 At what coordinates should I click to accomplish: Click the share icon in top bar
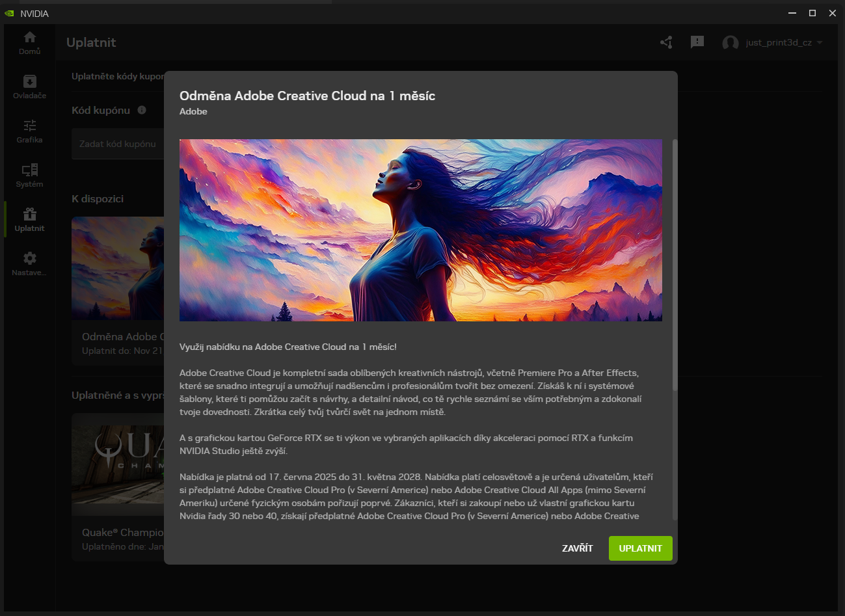pos(666,42)
